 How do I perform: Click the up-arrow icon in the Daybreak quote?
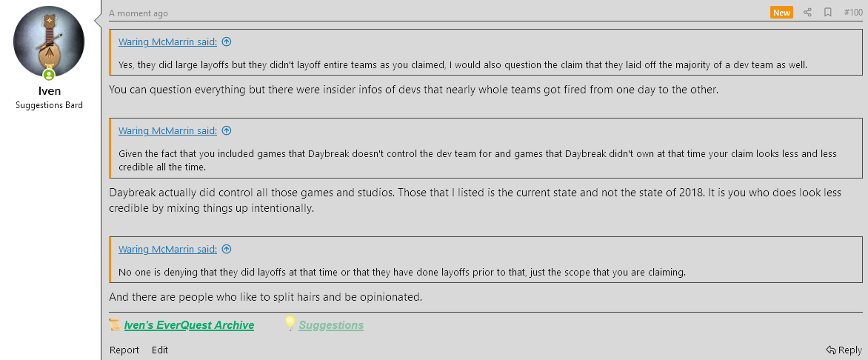pos(227,131)
